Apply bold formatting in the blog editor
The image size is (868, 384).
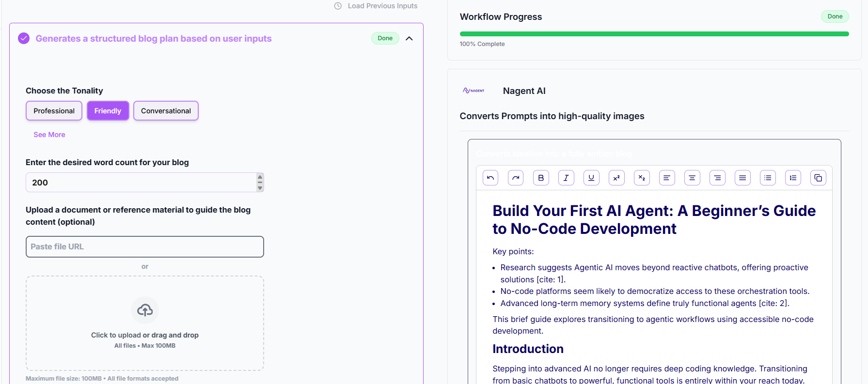tap(541, 178)
